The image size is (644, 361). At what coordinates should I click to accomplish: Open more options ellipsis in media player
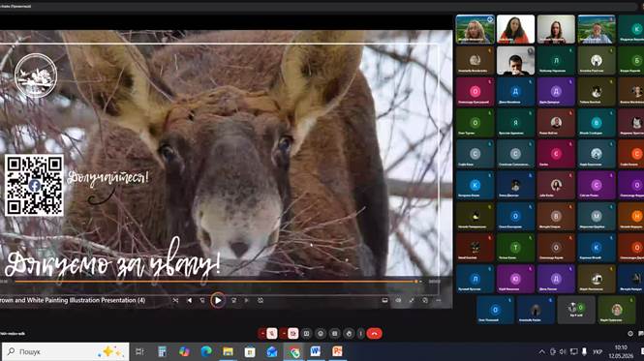(x=439, y=301)
